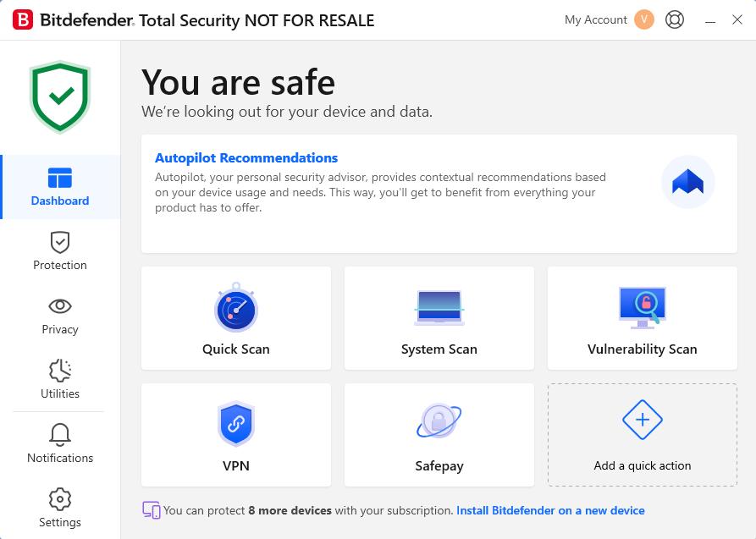
Task: Launch Vulnerability Scan monitor icon
Action: pyautogui.click(x=643, y=308)
